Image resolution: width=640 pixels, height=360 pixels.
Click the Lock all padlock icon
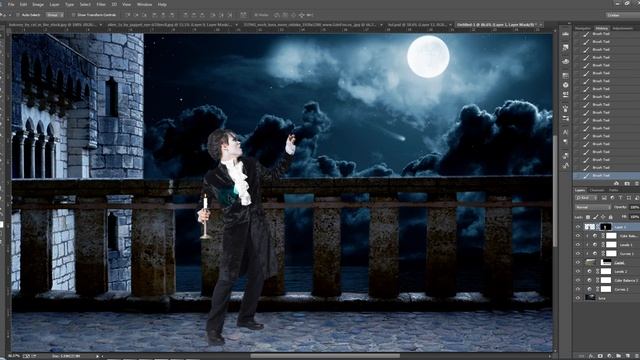[611, 217]
